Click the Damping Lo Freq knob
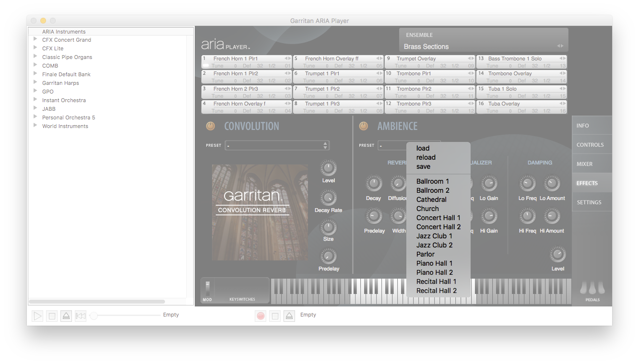Viewport: 639px width, 364px height. pos(527,183)
